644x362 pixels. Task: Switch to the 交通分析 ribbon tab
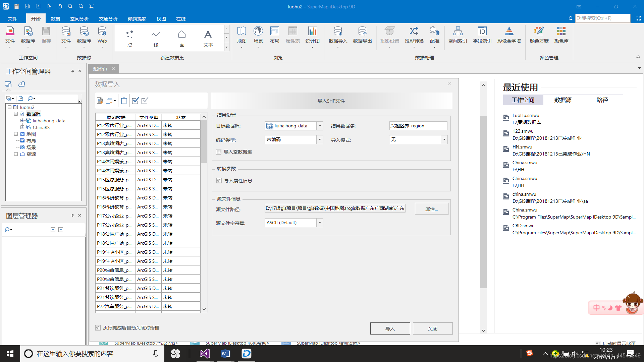pos(108,19)
